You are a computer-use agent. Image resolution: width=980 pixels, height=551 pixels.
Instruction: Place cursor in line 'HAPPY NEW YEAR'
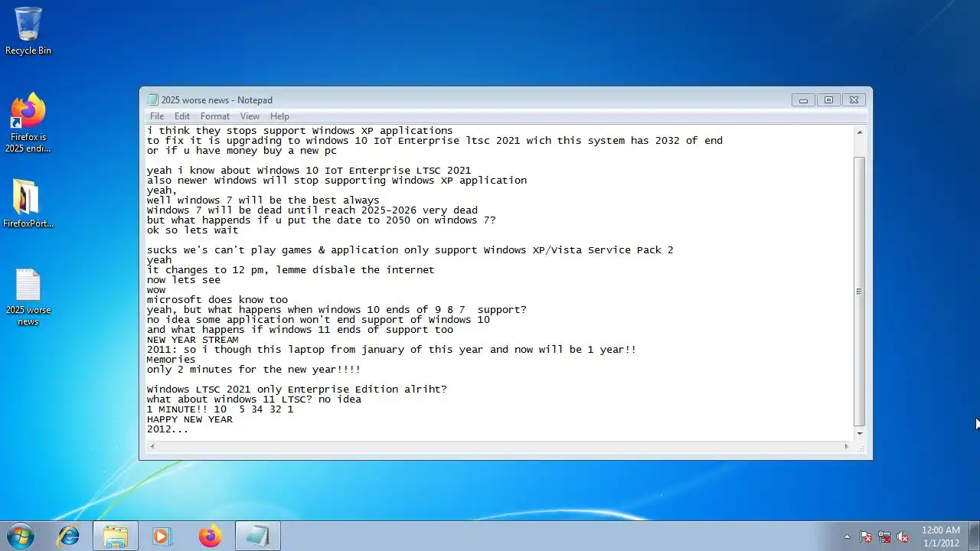click(190, 419)
